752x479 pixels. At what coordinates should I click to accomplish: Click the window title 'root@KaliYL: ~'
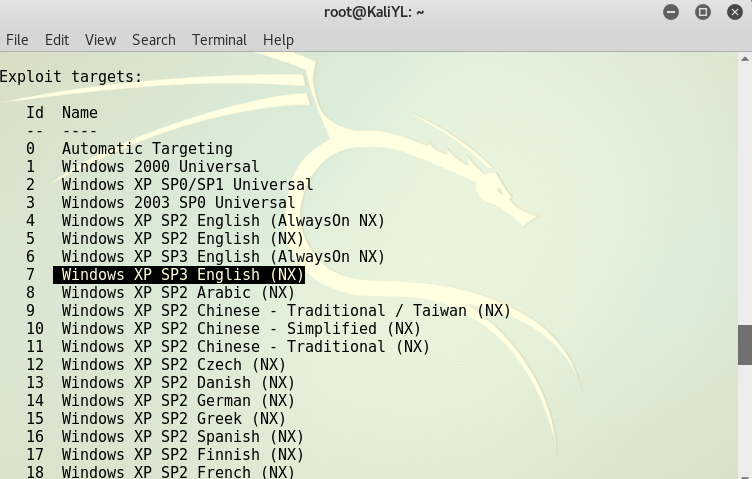tap(374, 12)
